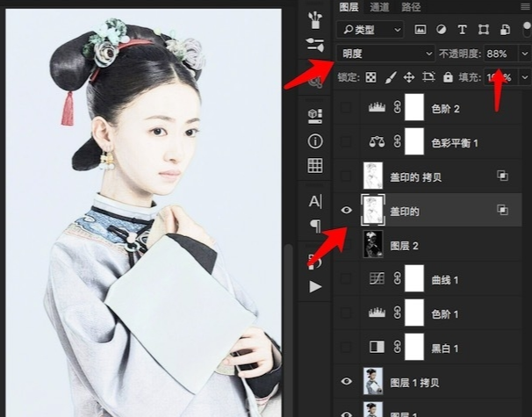
Task: Open the Layers panel menu icon
Action: pos(525,7)
